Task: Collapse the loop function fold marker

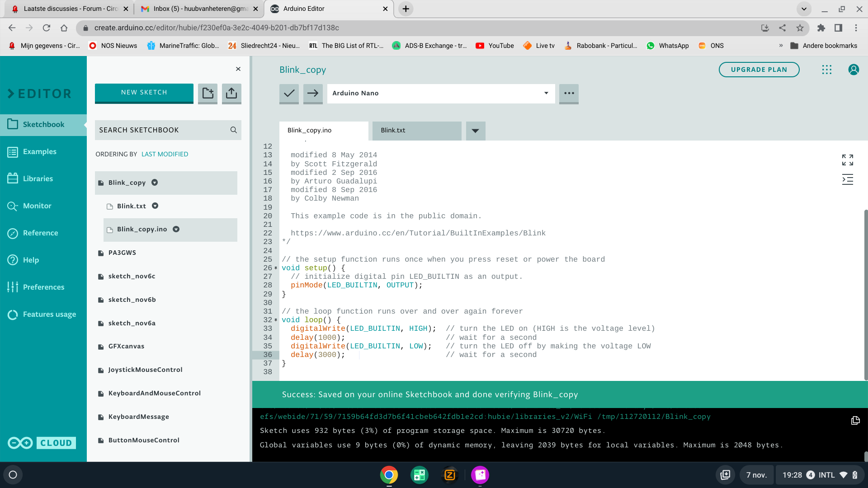Action: 276,320
